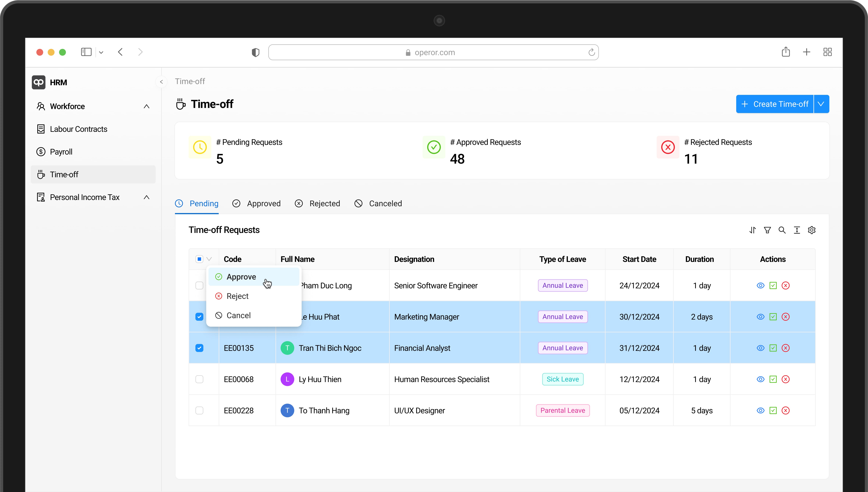Open a new browser tab with plus
The height and width of the screenshot is (492, 868).
coord(806,52)
